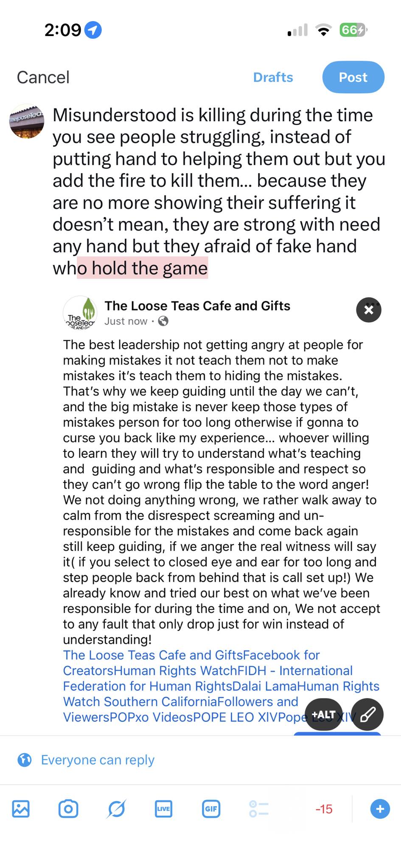Tap the blue plus icon to add another post
401x868 pixels.
point(380,809)
